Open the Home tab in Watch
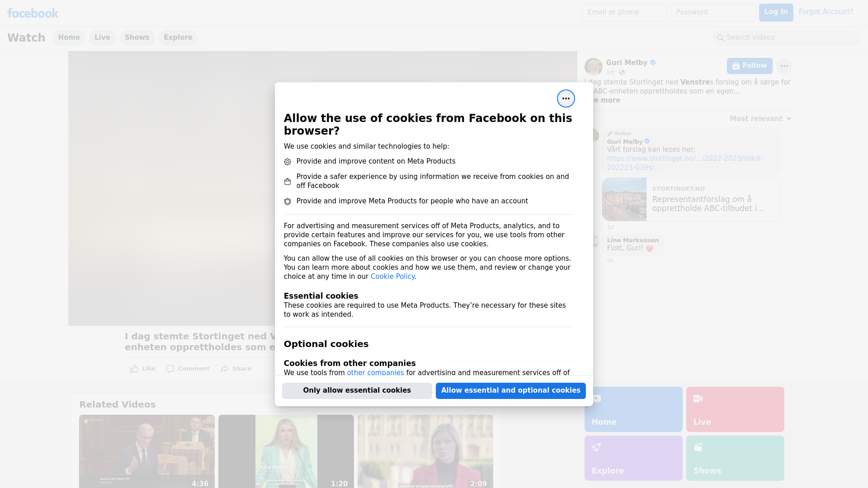This screenshot has height=488, width=868. pyautogui.click(x=69, y=38)
